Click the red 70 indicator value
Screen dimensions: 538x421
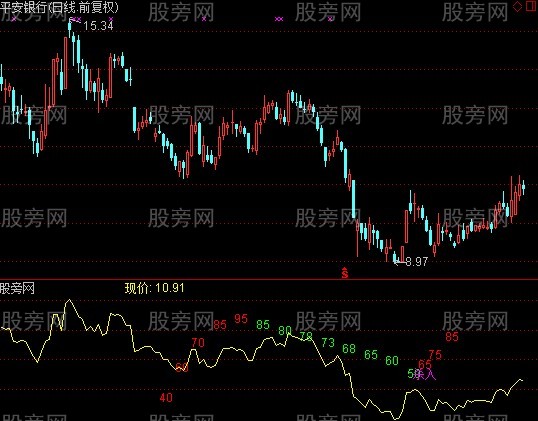(198, 342)
